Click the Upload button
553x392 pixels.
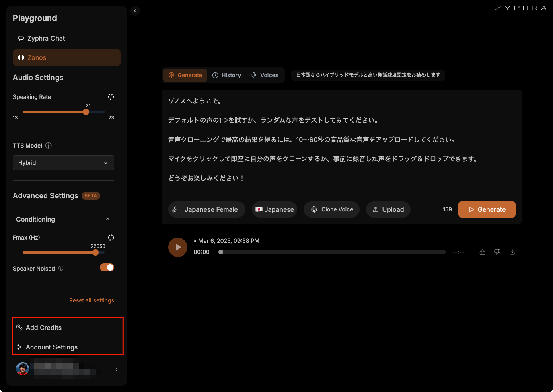(388, 209)
